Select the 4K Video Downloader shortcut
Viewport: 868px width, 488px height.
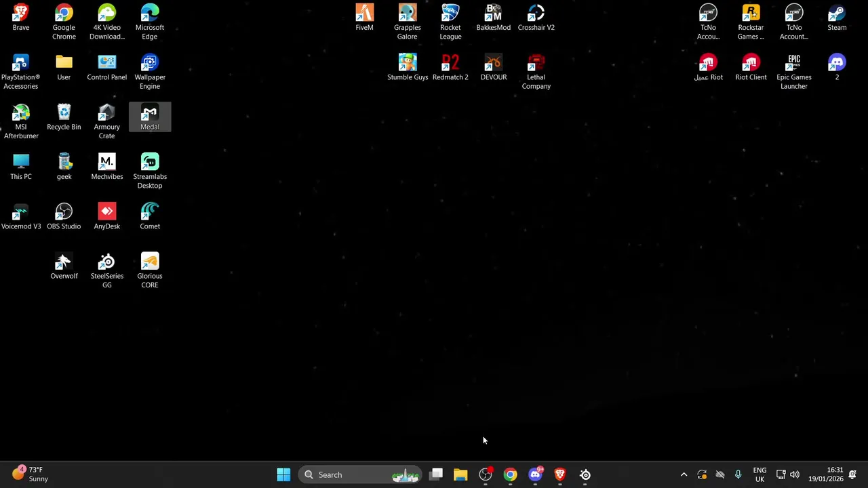(106, 22)
